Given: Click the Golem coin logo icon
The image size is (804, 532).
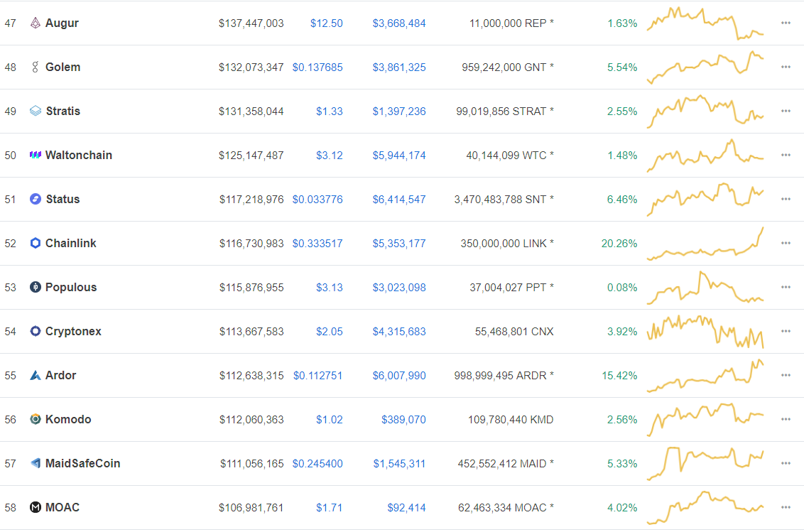Looking at the screenshot, I should (35, 67).
